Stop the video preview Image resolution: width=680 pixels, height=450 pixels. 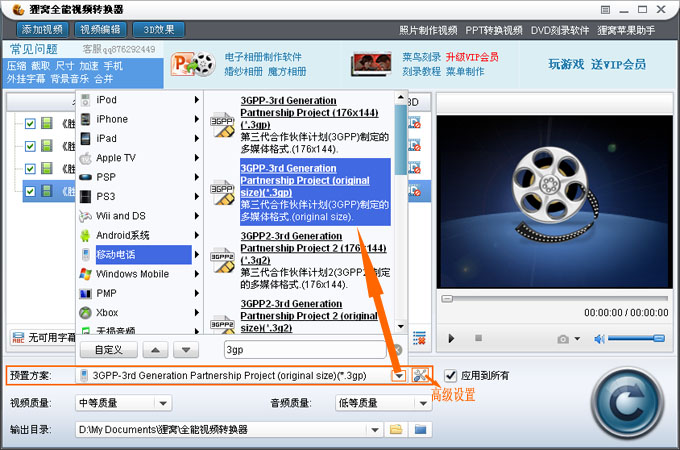[478, 338]
